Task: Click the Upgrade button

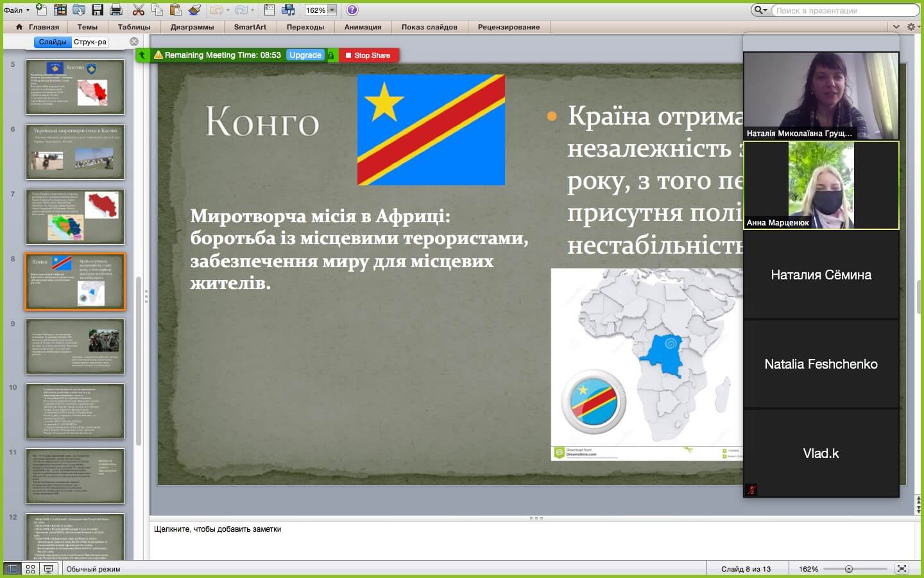Action: pyautogui.click(x=305, y=55)
